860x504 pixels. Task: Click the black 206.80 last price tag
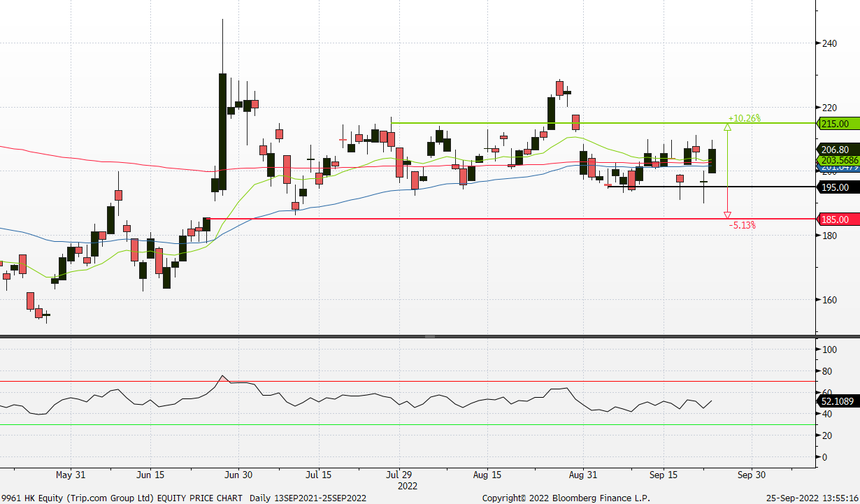[x=838, y=149]
